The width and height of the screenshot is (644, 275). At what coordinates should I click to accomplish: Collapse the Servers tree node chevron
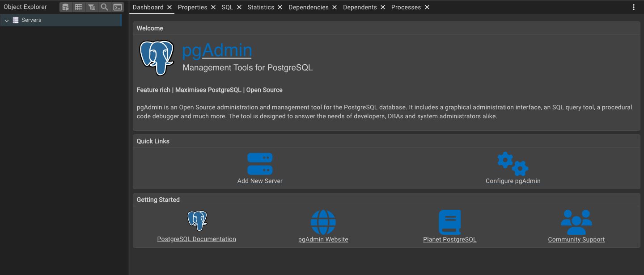tap(7, 21)
